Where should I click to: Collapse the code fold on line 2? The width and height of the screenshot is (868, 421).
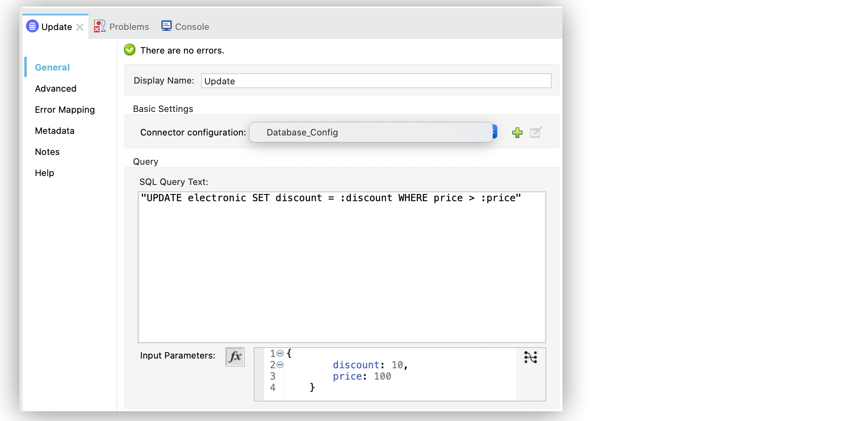click(280, 365)
